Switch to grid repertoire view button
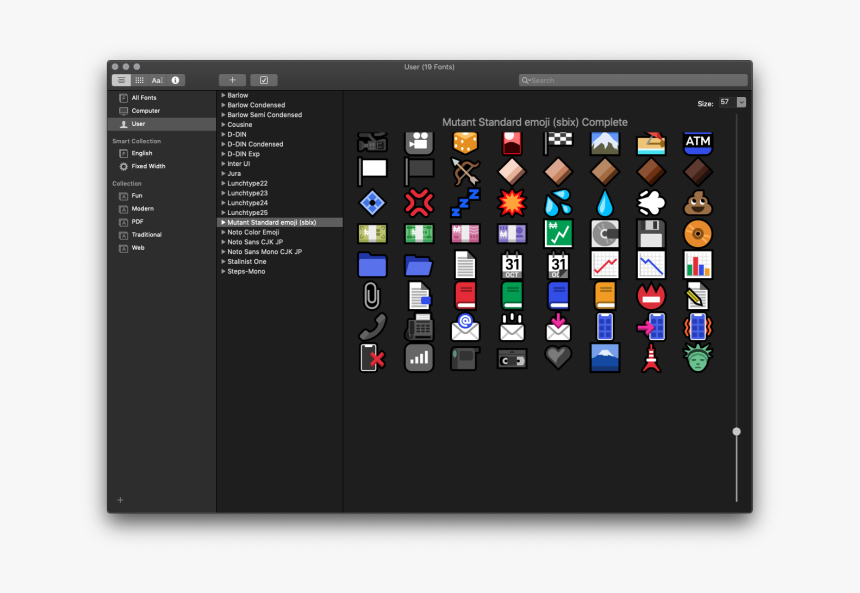Screen dimensions: 860x593 [x=139, y=80]
